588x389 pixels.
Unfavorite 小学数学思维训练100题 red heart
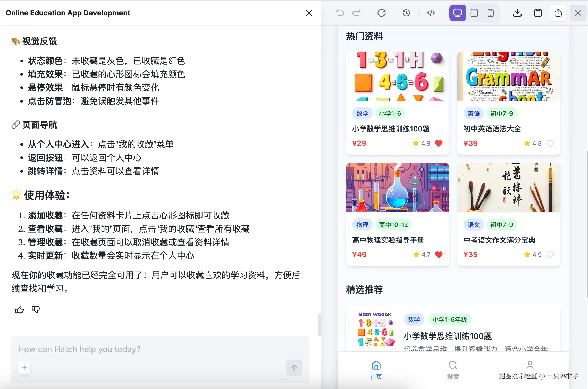[439, 143]
